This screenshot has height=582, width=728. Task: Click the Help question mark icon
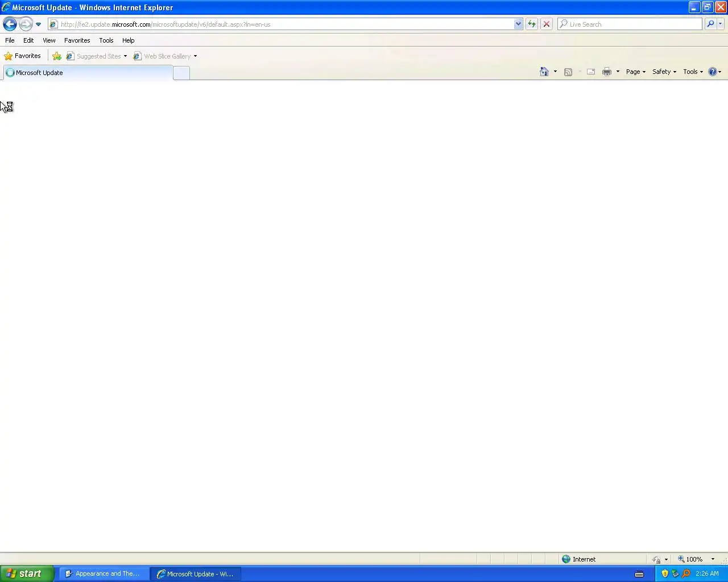[713, 72]
